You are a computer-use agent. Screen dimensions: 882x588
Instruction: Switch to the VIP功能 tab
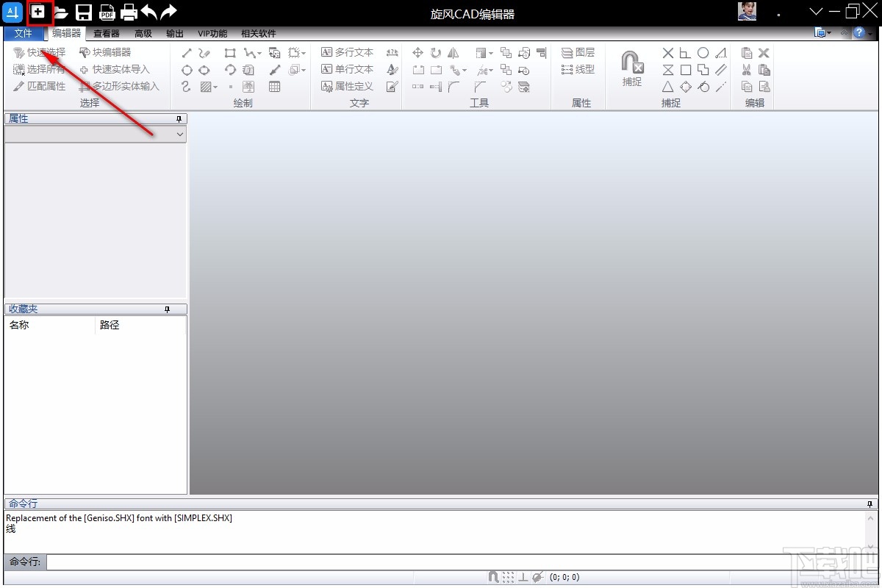point(212,33)
